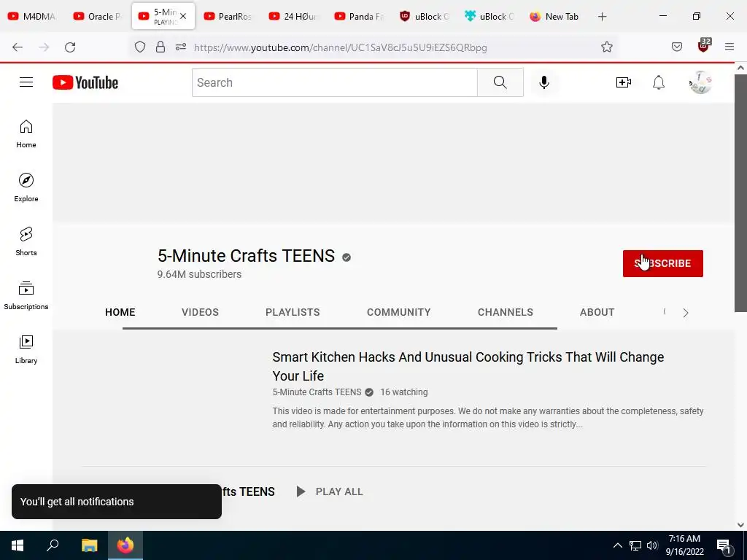Open channel ABOUT tab

597,312
